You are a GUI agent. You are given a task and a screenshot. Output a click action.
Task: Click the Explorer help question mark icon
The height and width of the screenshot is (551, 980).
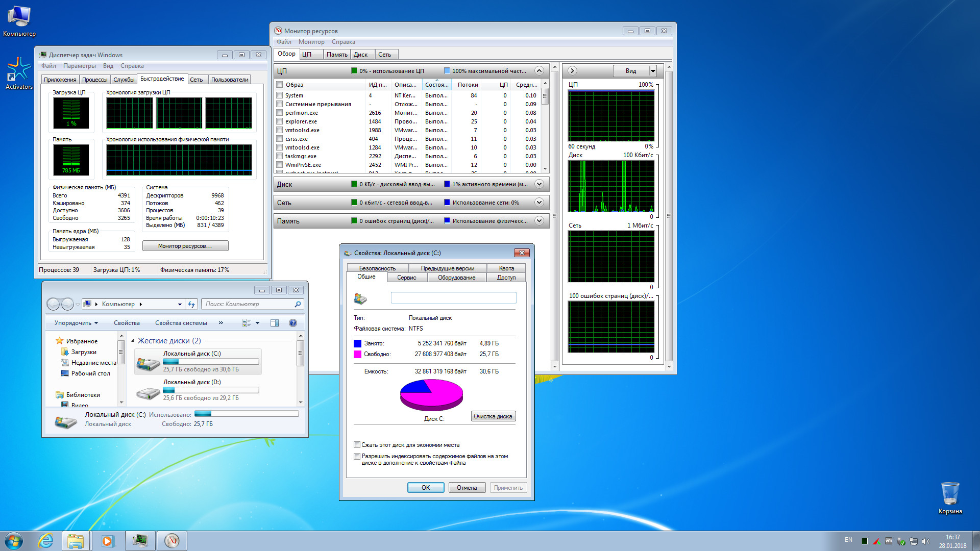tap(293, 323)
